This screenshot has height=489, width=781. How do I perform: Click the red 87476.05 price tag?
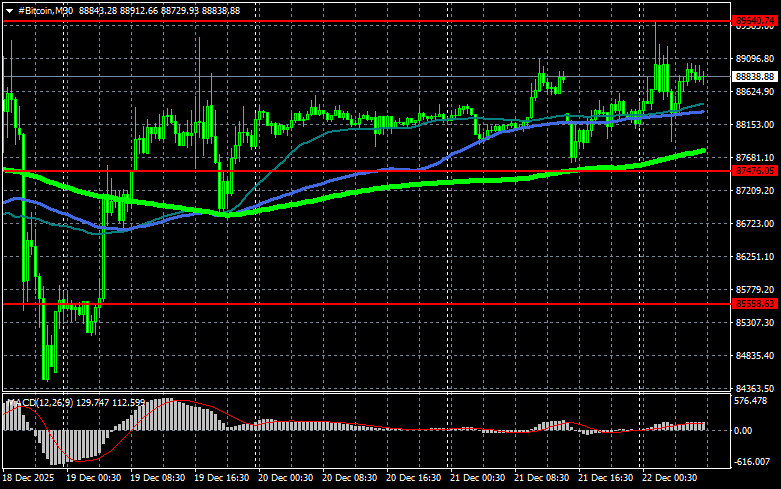tap(754, 171)
